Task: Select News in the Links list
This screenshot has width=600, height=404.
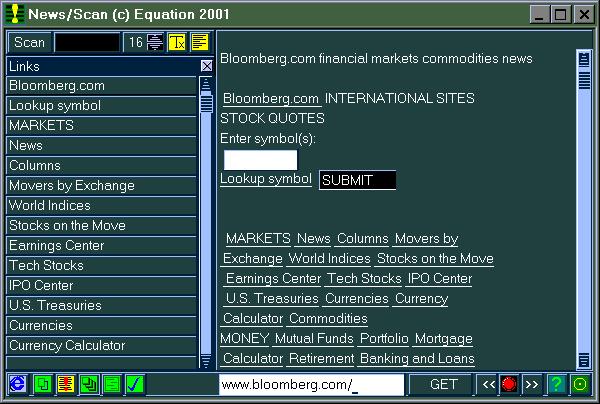Action: point(101,145)
